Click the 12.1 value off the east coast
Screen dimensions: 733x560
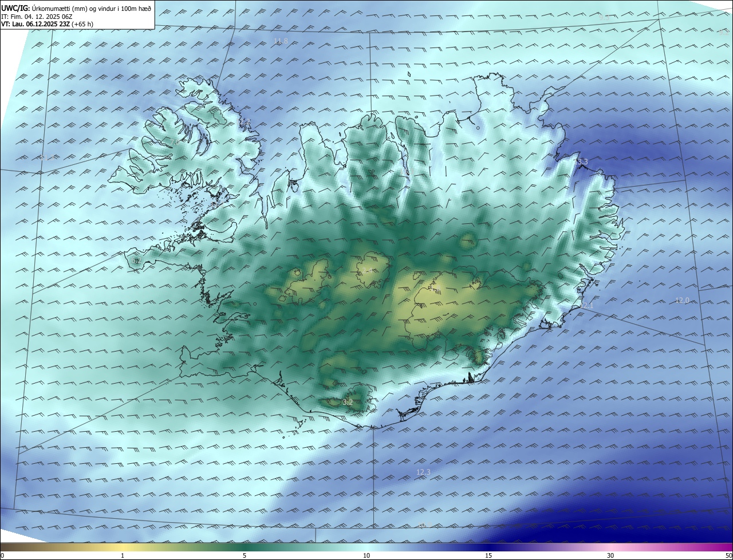click(586, 306)
